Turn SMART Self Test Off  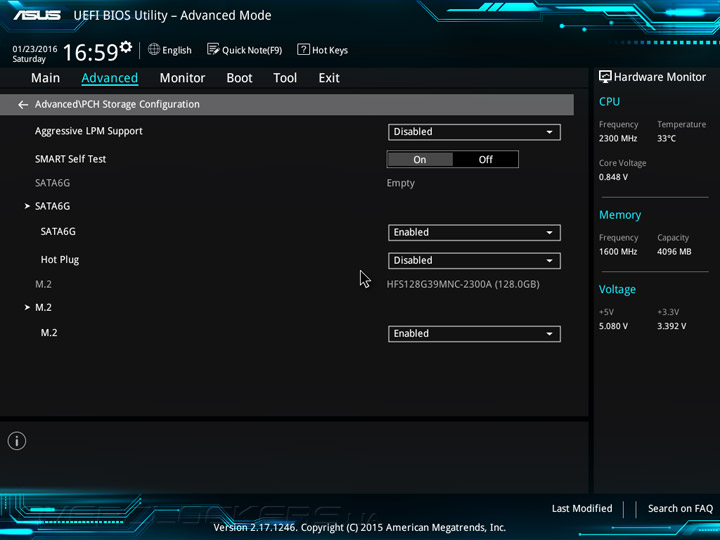(485, 159)
